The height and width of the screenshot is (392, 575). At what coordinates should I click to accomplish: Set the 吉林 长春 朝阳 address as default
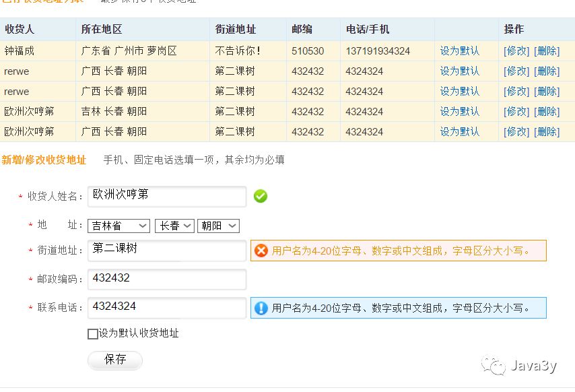[x=459, y=112]
